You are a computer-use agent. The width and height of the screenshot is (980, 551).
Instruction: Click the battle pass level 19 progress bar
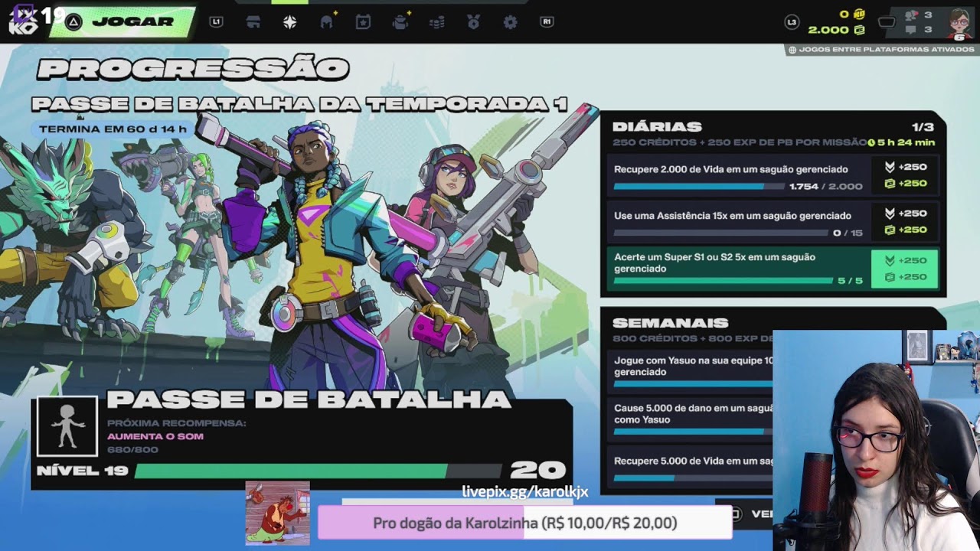318,471
